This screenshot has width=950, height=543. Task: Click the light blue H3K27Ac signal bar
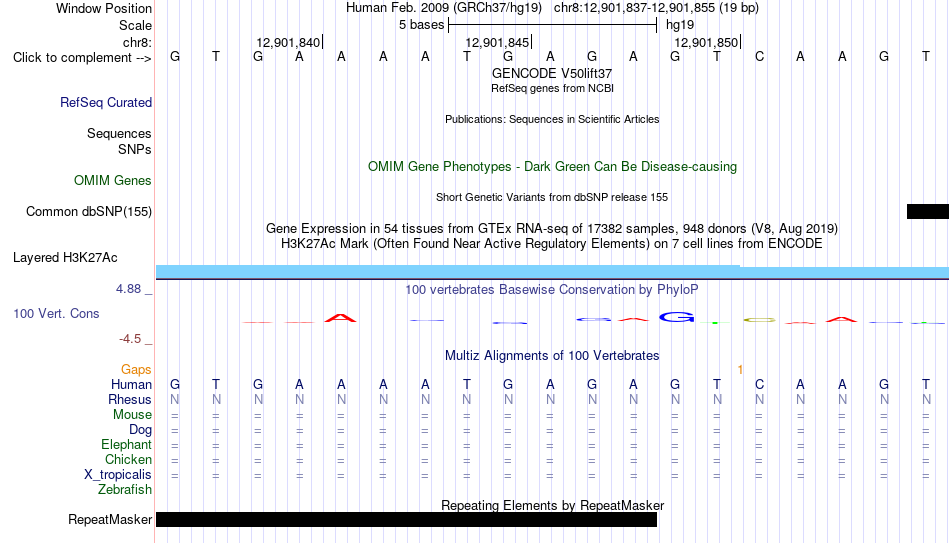point(553,272)
